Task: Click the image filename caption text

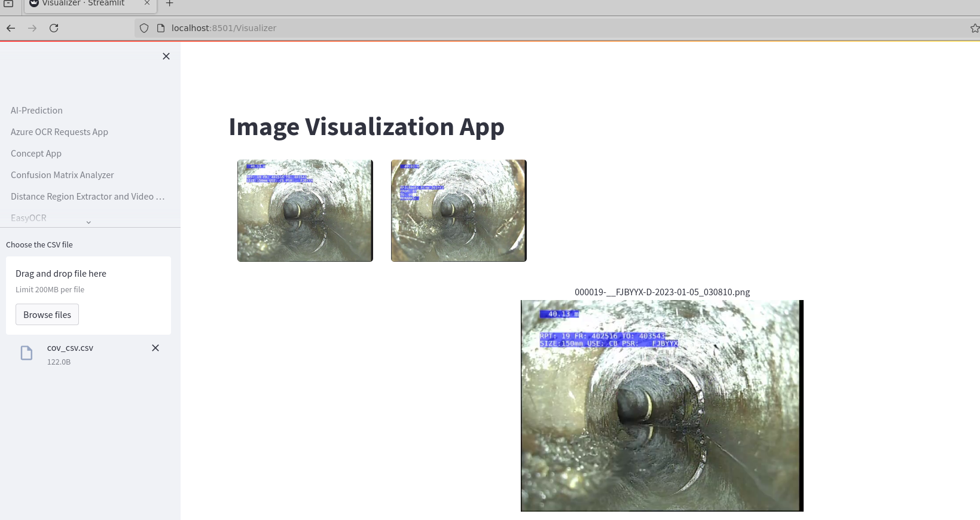Action: [x=662, y=292]
